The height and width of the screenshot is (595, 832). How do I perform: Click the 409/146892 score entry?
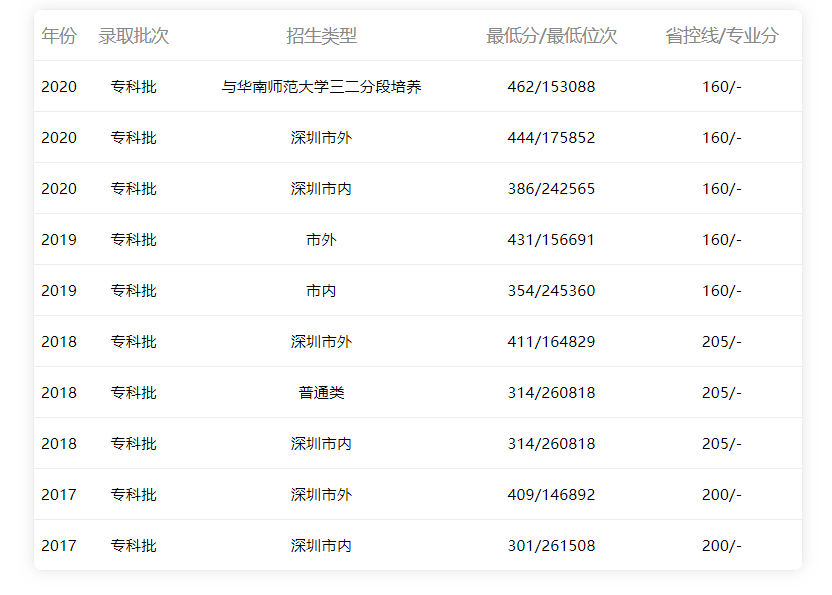[x=551, y=495]
